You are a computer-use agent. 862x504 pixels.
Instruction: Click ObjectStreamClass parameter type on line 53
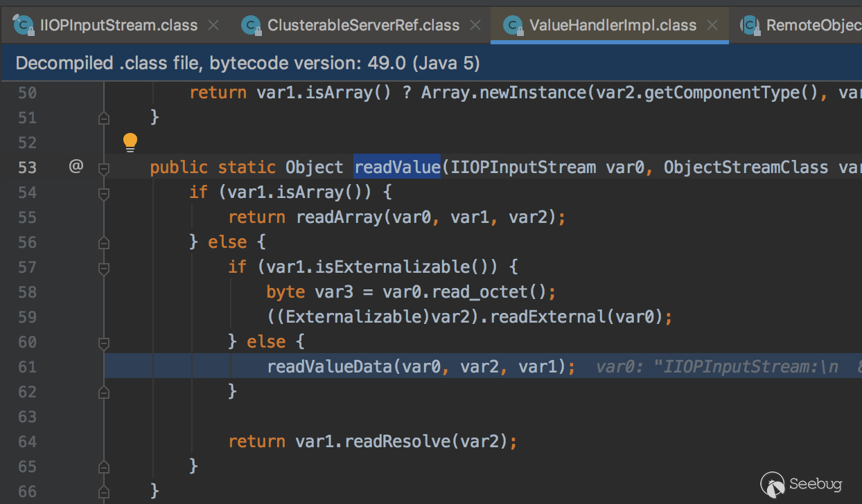[x=746, y=168]
